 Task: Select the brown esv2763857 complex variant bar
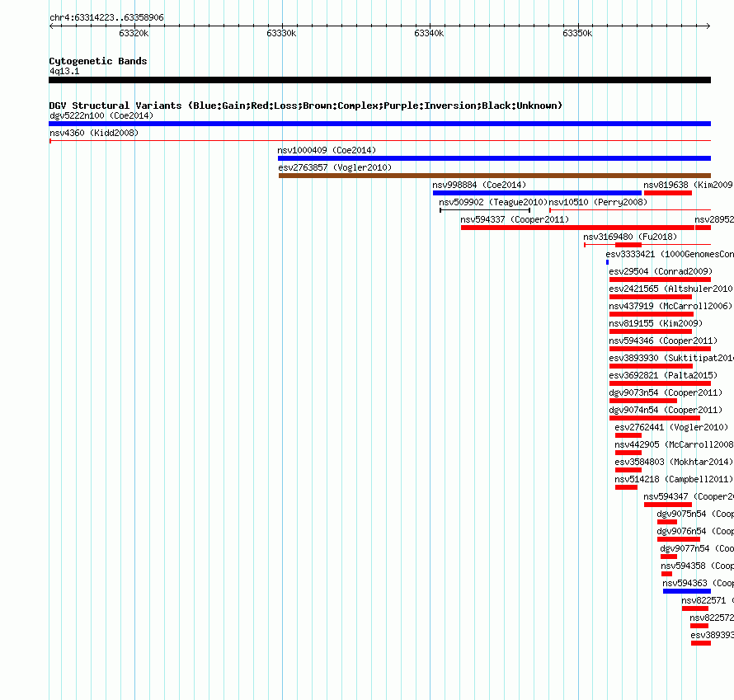tap(495, 176)
